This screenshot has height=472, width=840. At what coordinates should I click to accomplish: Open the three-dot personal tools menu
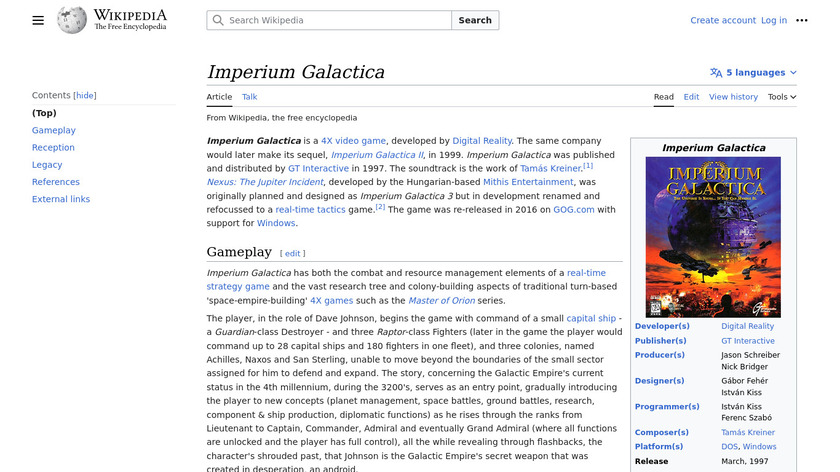point(801,20)
